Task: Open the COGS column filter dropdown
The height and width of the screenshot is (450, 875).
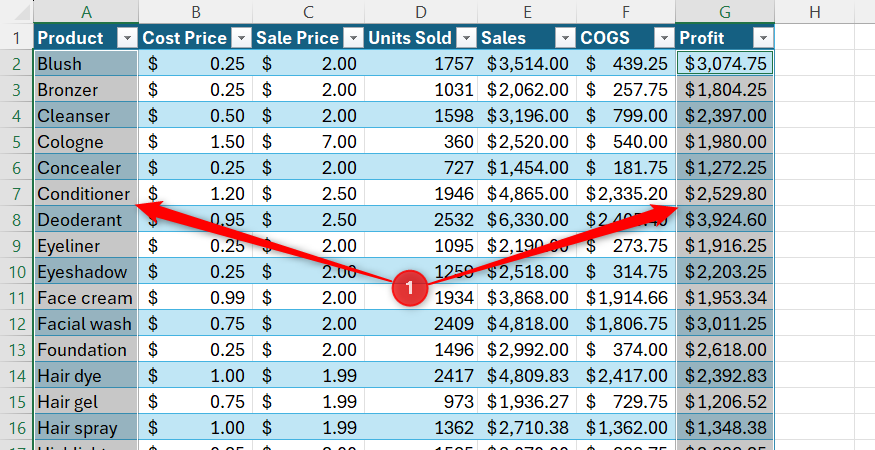Action: pyautogui.click(x=664, y=38)
